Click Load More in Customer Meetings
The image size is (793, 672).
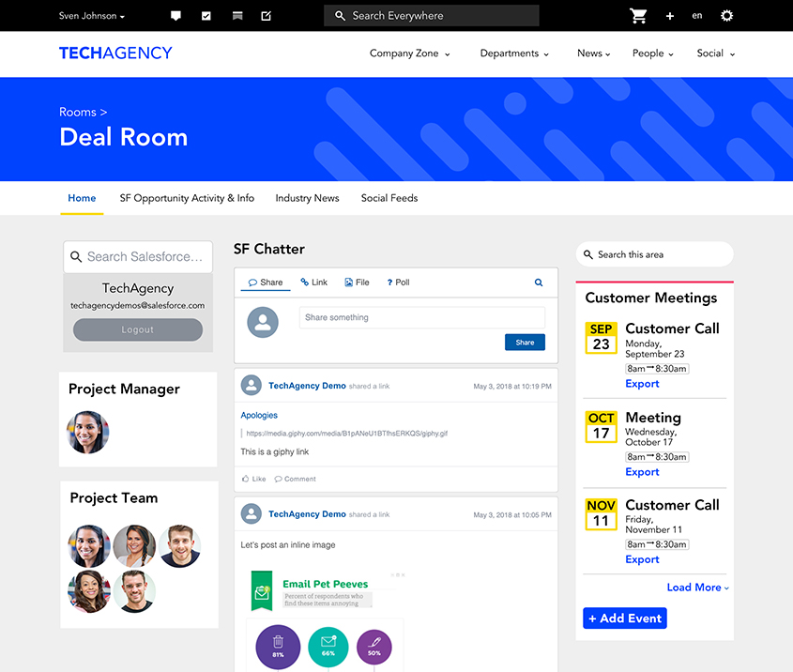pos(698,588)
